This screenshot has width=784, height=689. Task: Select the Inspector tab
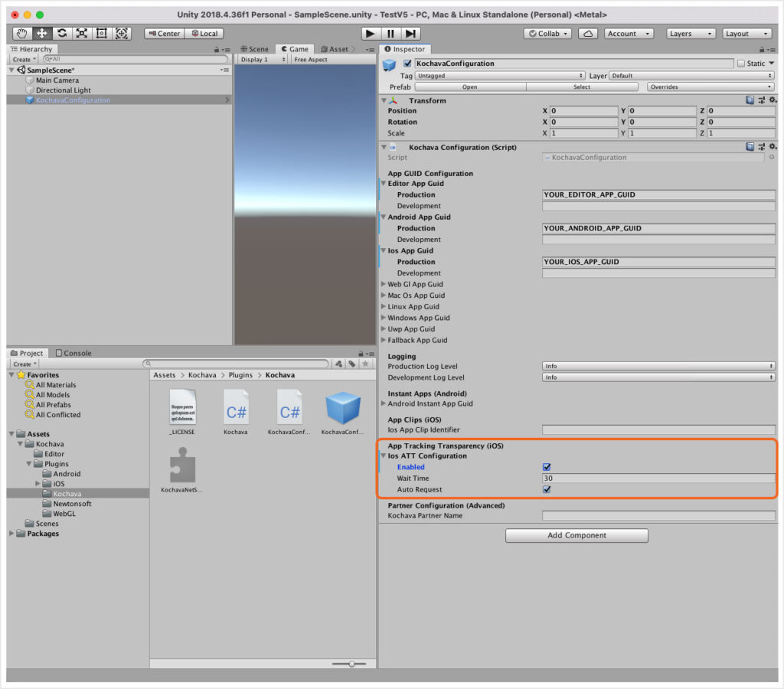click(x=405, y=49)
